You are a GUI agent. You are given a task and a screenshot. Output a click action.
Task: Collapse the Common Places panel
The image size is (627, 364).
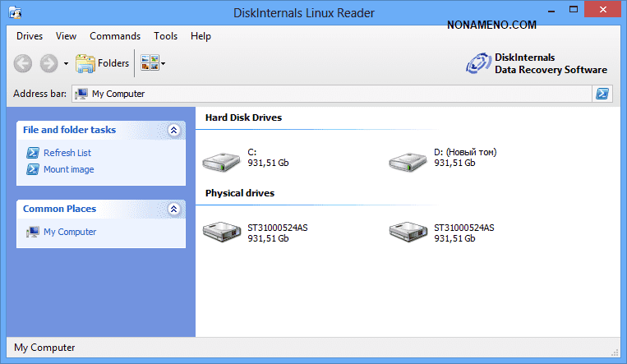pyautogui.click(x=173, y=209)
